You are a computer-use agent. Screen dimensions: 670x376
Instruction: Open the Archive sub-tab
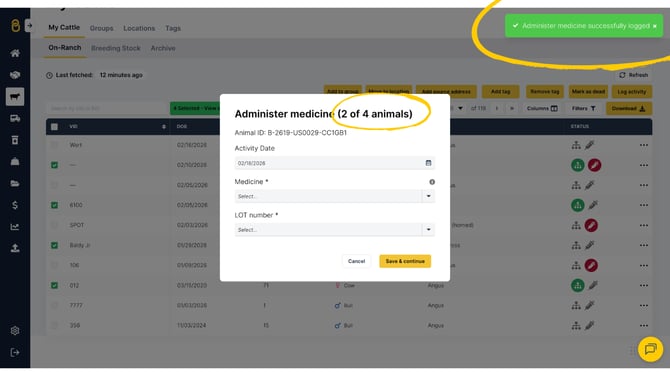point(163,48)
